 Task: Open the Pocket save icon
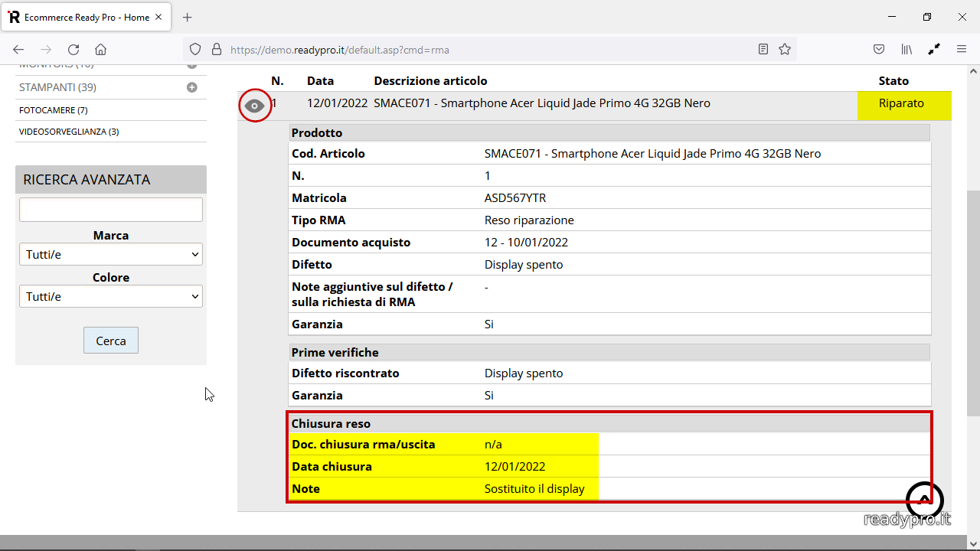(x=880, y=49)
